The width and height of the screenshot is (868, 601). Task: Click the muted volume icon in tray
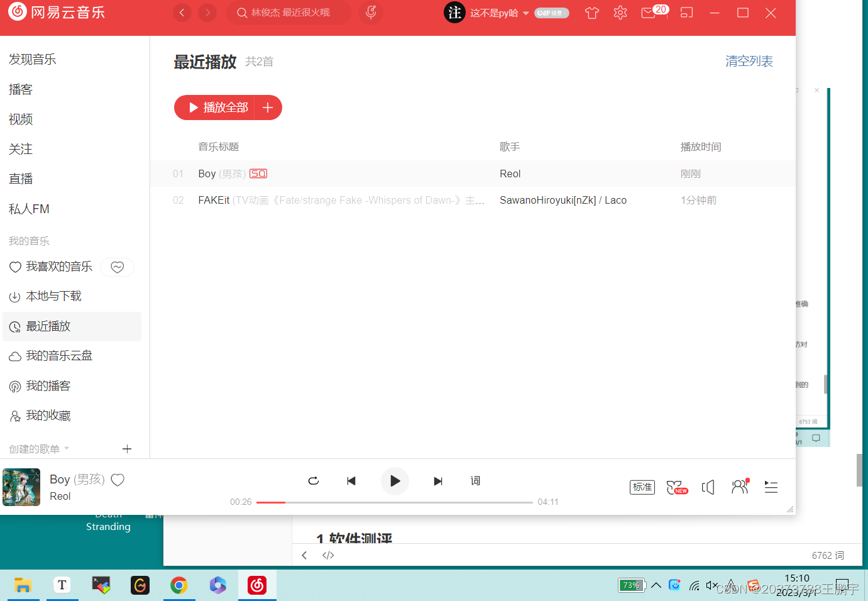(712, 585)
